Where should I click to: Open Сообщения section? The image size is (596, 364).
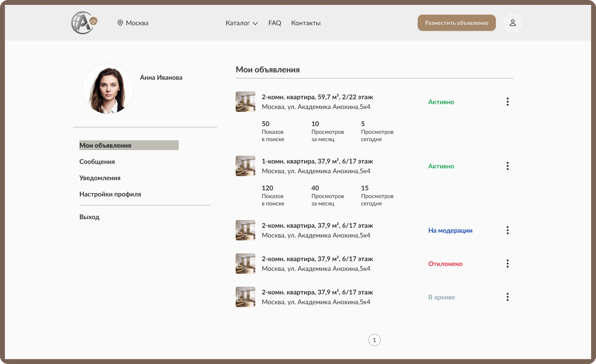click(x=97, y=161)
